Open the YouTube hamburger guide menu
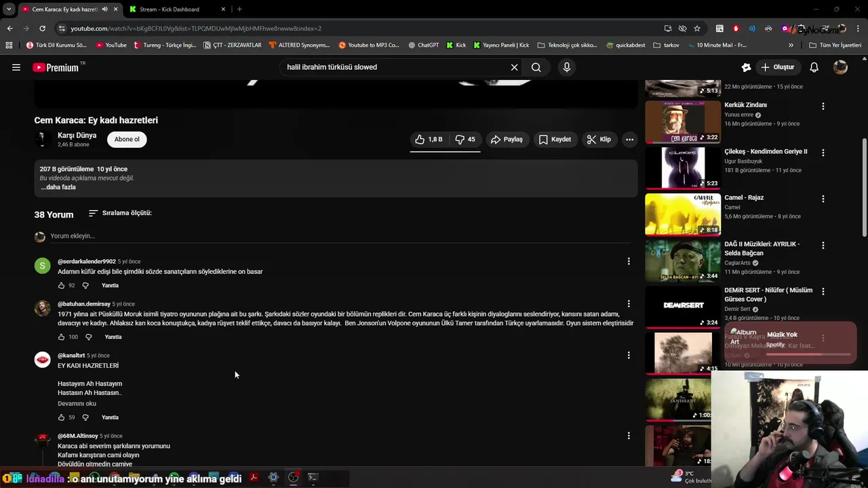868x488 pixels. coord(16,67)
